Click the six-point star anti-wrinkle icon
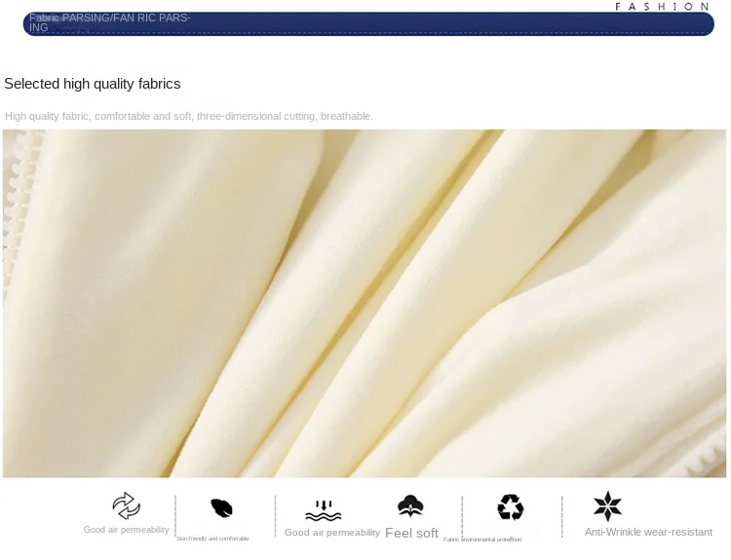 [x=607, y=506]
